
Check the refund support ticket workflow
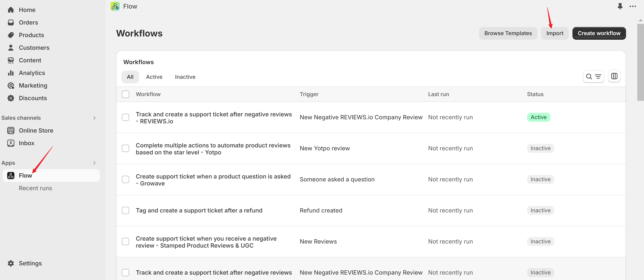click(x=125, y=210)
